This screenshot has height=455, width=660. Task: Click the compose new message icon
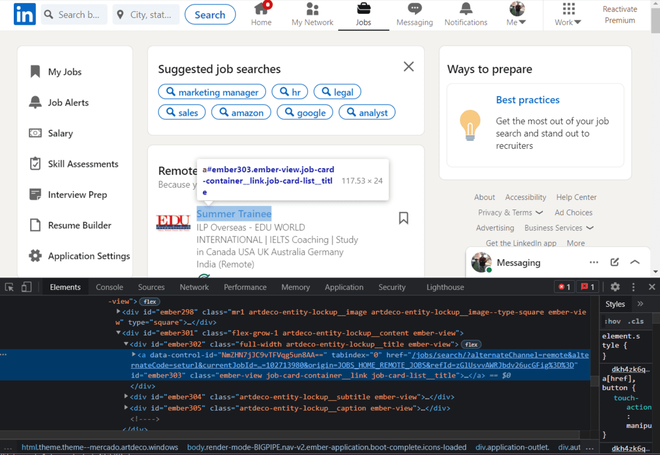(x=615, y=262)
